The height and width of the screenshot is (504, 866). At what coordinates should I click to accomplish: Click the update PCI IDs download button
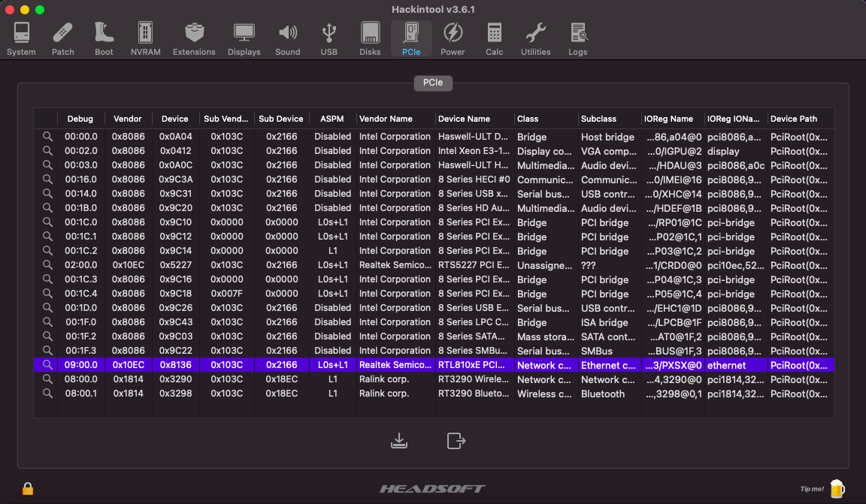pyautogui.click(x=399, y=441)
